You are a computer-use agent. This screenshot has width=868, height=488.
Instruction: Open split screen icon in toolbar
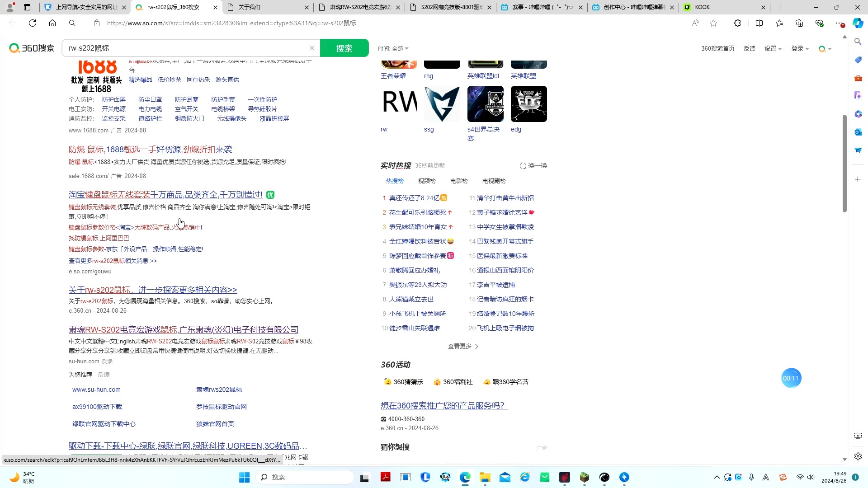759,23
